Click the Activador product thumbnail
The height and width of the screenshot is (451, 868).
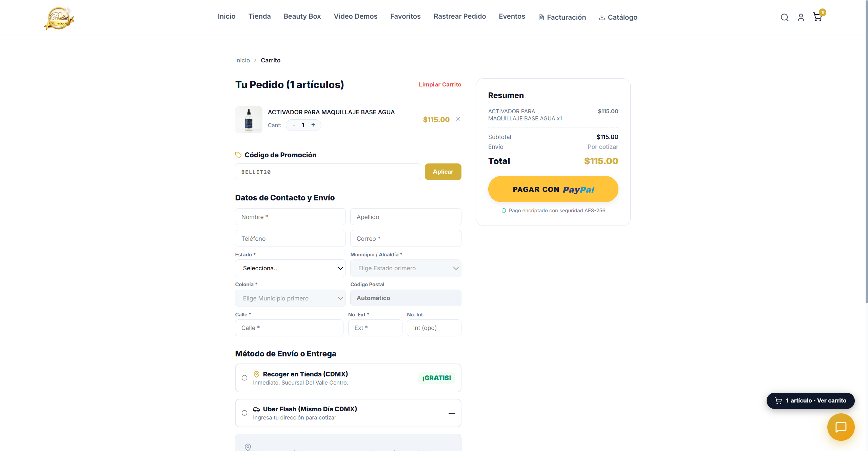point(249,120)
